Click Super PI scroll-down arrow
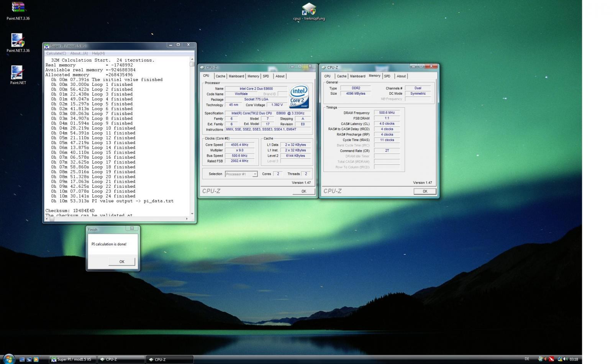This screenshot has width=613, height=364. [192, 214]
